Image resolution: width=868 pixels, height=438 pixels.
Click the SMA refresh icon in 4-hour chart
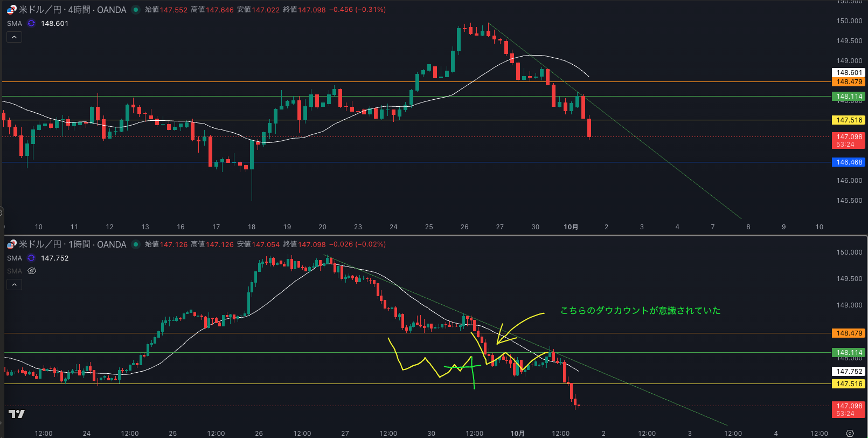pos(31,24)
